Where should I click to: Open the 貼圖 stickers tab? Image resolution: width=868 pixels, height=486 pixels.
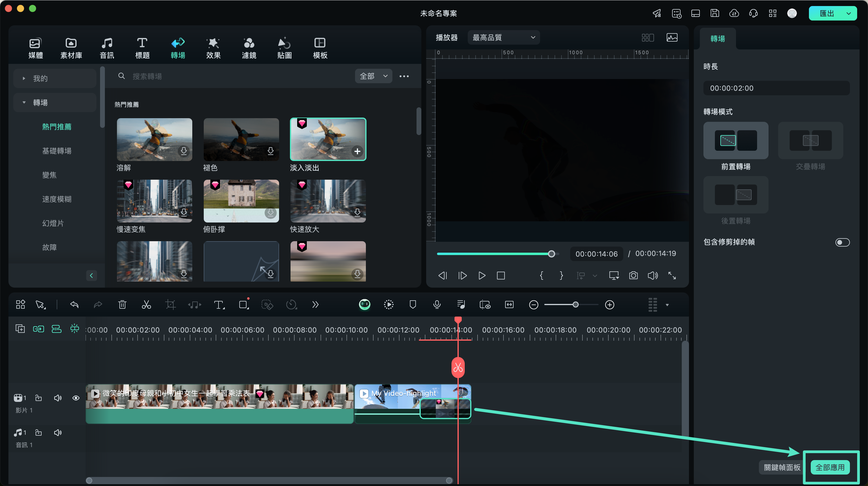click(x=285, y=48)
